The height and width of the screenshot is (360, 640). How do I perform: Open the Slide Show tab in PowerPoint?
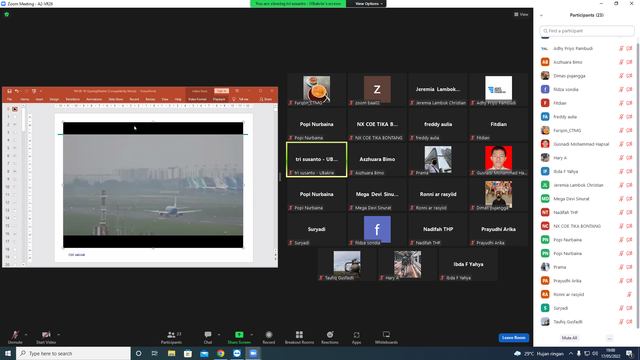pyautogui.click(x=116, y=99)
